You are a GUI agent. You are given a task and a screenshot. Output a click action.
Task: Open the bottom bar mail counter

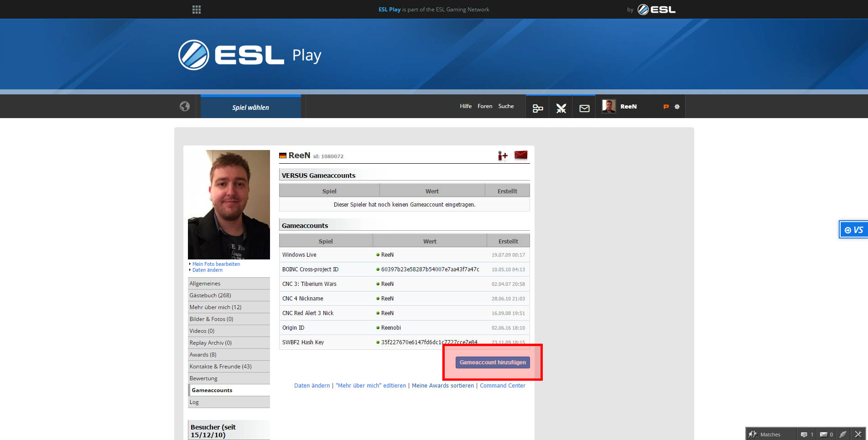coord(826,434)
